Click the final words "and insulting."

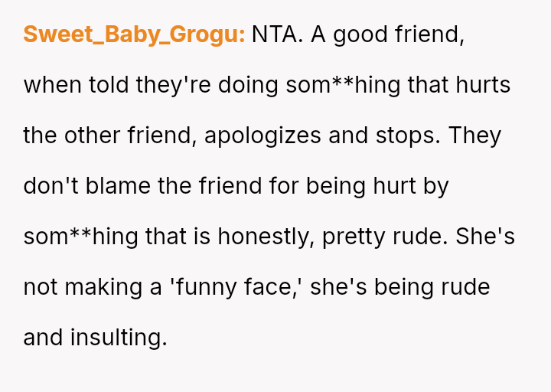tap(95, 338)
